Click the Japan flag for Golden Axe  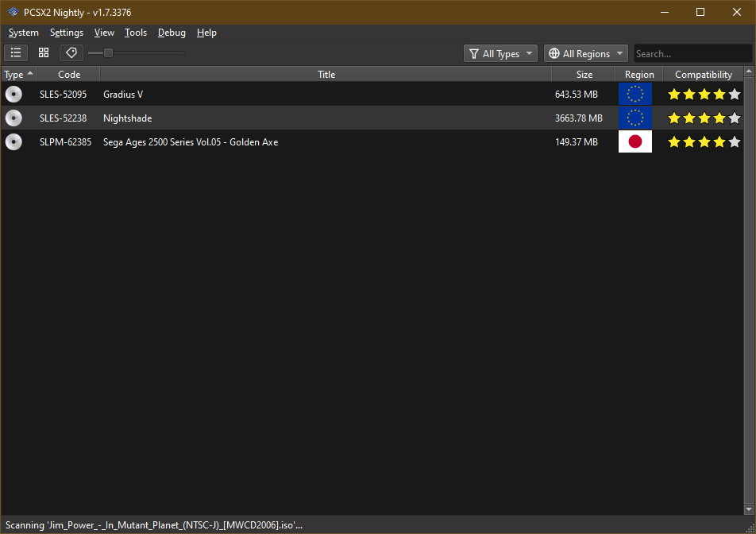click(x=635, y=141)
